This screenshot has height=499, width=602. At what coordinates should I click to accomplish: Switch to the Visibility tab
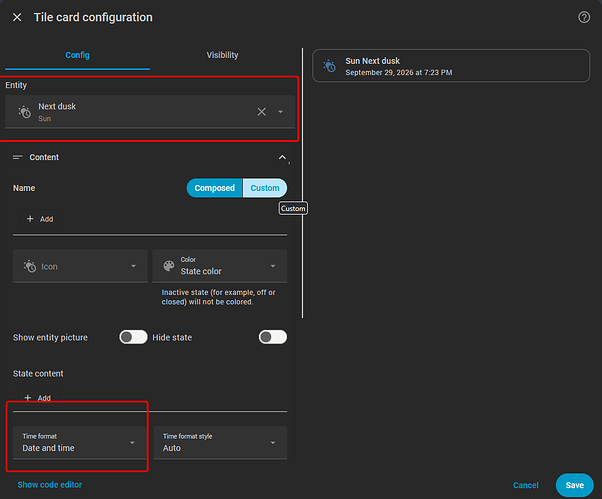(222, 55)
